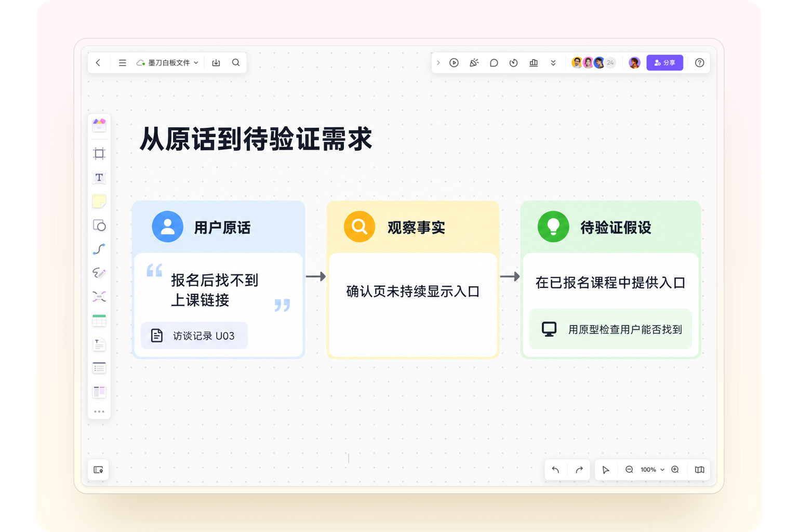Click the arrow between 用户原话 and 观察事实 cards
The width and height of the screenshot is (798, 532).
point(316,276)
